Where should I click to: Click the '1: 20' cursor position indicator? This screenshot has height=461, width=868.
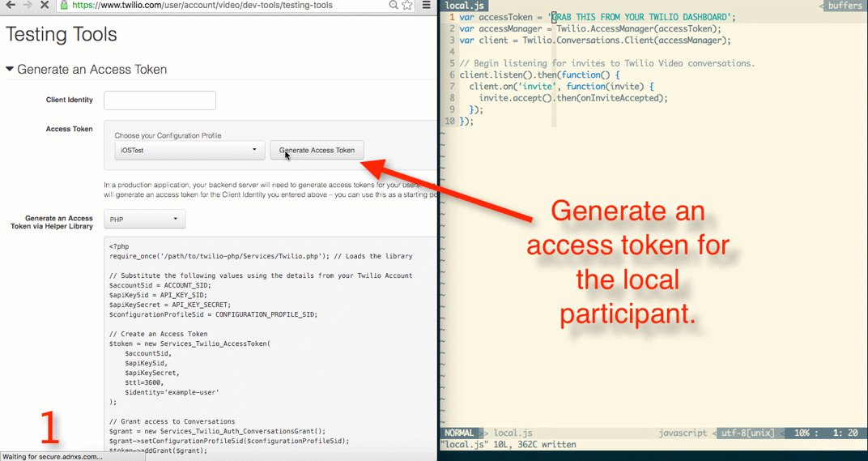[x=845, y=433]
